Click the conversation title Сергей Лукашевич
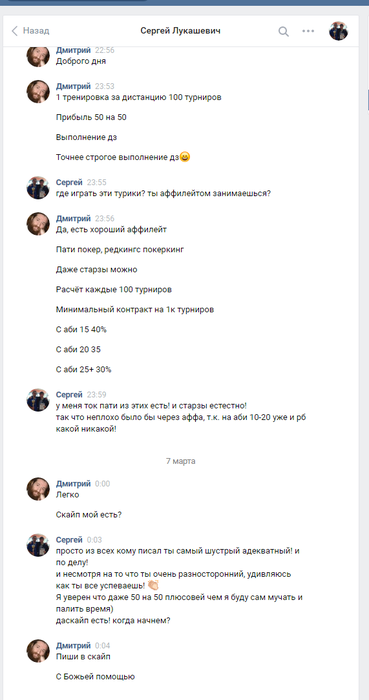This screenshot has width=369, height=700. (180, 31)
